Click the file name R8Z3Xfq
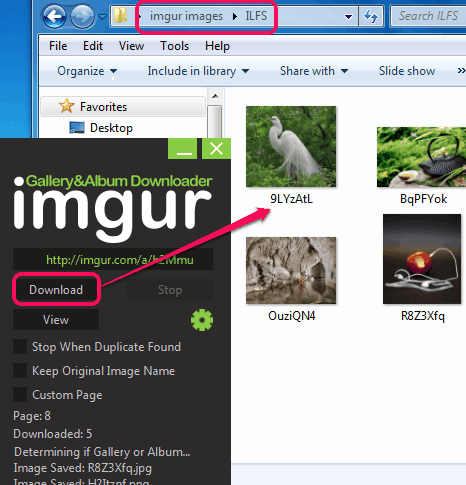466x485 pixels. click(423, 316)
